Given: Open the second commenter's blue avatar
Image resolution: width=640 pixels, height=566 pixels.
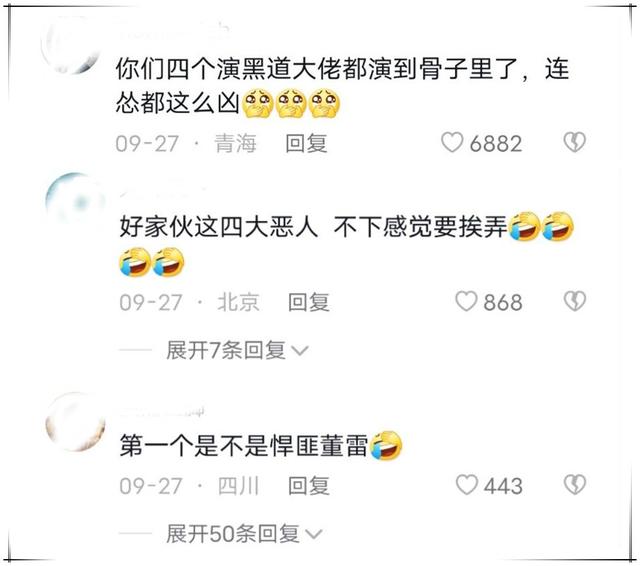Looking at the screenshot, I should click(76, 202).
